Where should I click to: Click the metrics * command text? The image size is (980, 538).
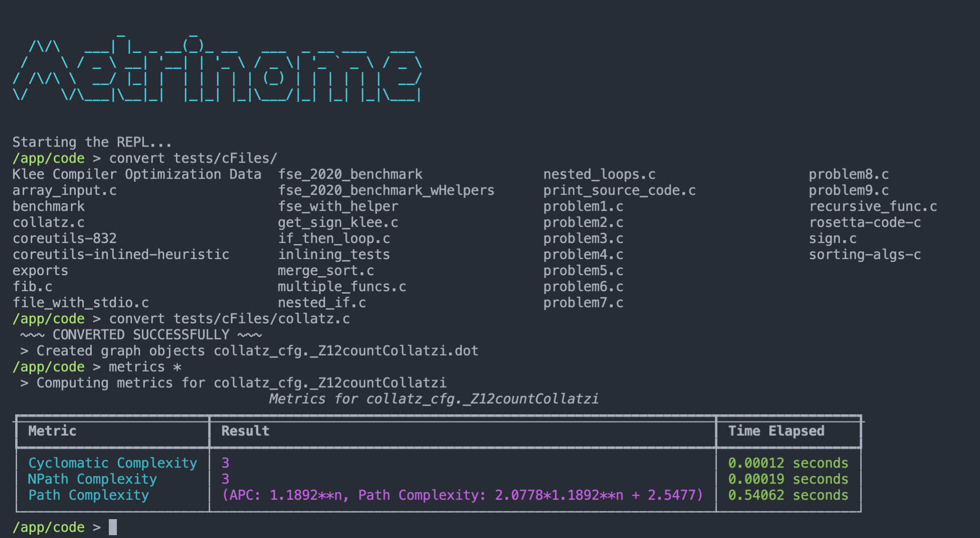pyautogui.click(x=145, y=367)
